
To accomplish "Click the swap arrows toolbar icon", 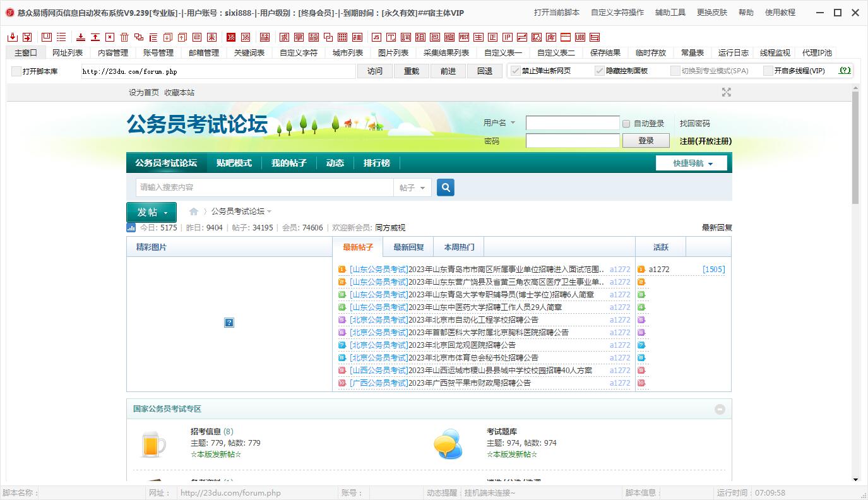I will [x=522, y=37].
